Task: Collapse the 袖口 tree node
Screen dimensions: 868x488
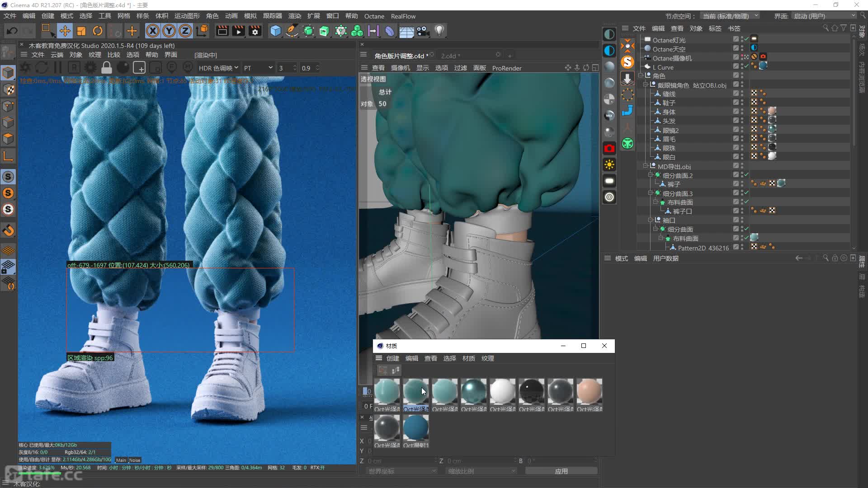Action: coord(651,220)
